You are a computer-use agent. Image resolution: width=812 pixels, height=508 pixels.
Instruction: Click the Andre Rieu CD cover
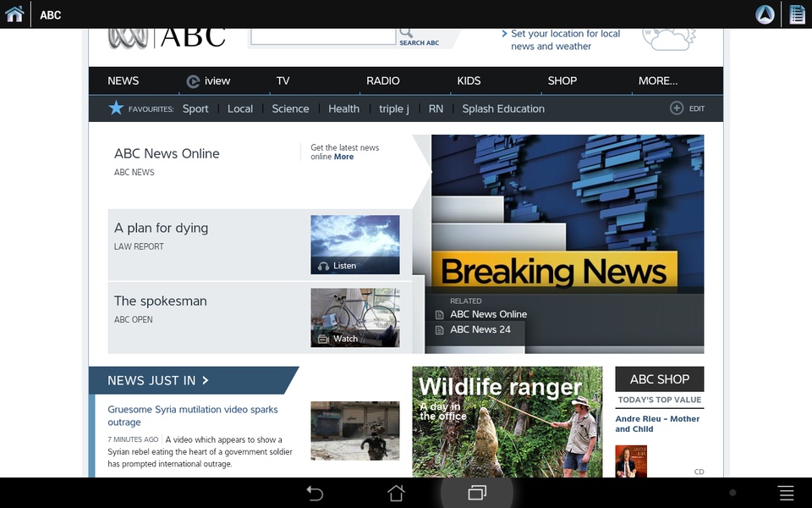click(631, 461)
